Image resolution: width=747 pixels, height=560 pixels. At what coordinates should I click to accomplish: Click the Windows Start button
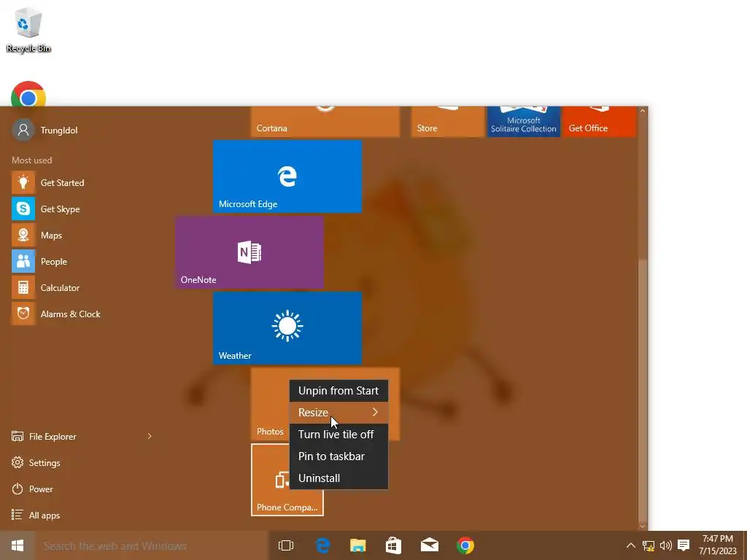18,545
